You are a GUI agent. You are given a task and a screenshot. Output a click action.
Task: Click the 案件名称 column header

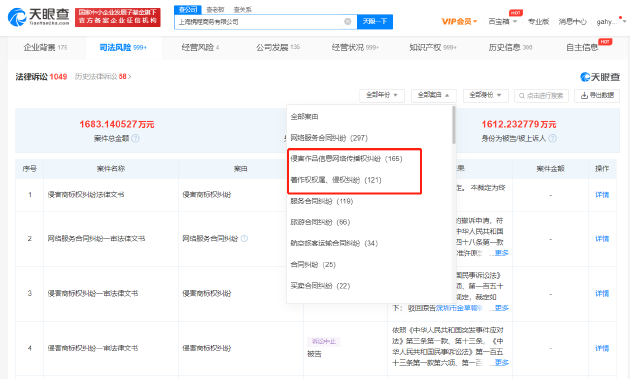point(111,169)
